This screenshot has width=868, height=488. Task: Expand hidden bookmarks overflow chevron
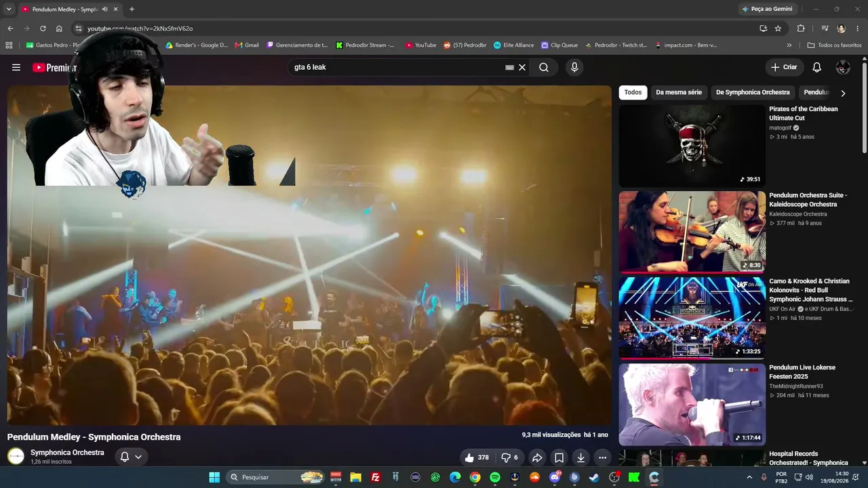[789, 45]
